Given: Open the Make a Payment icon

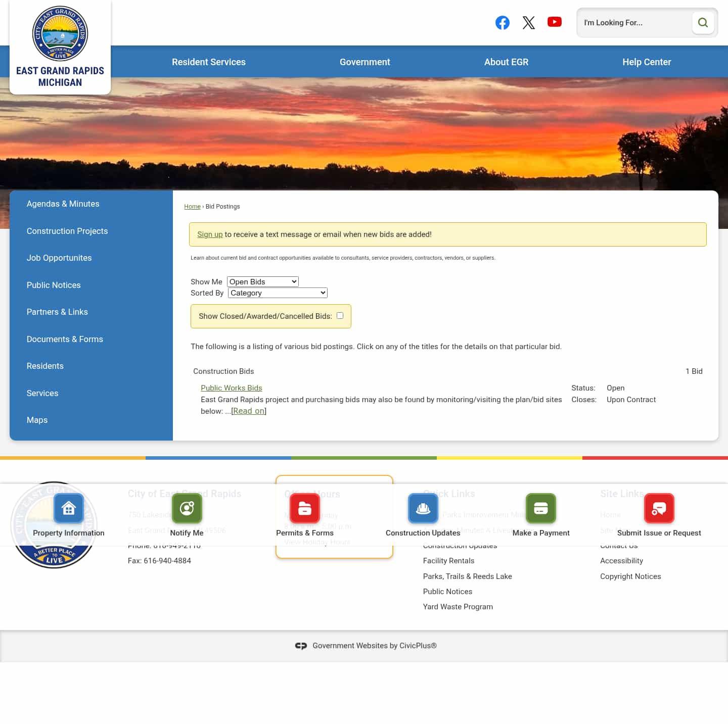Looking at the screenshot, I should 540,508.
